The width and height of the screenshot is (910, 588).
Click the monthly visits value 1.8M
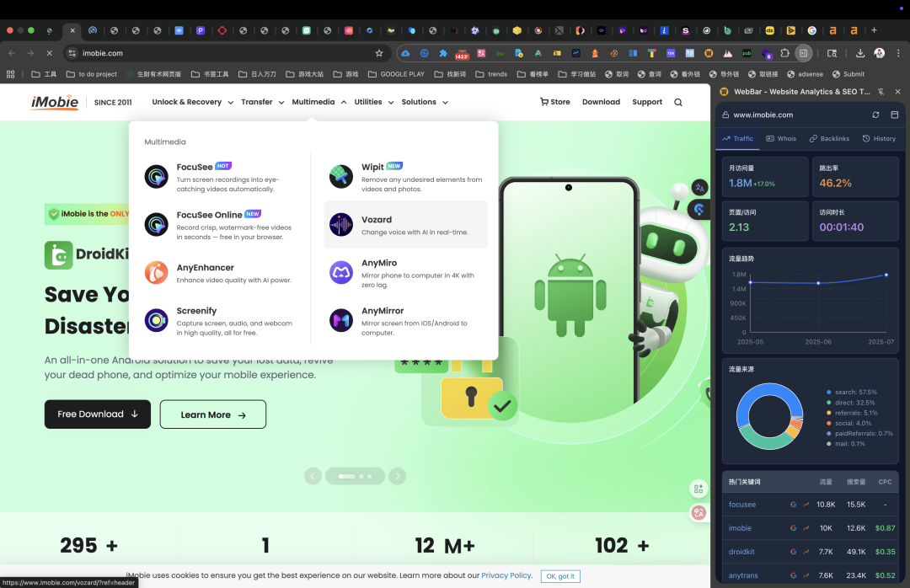741,184
